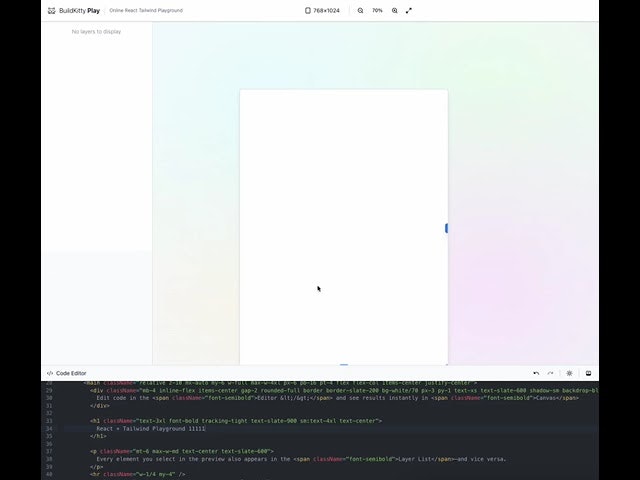Redo the code edit
The image size is (640, 480).
pos(550,373)
